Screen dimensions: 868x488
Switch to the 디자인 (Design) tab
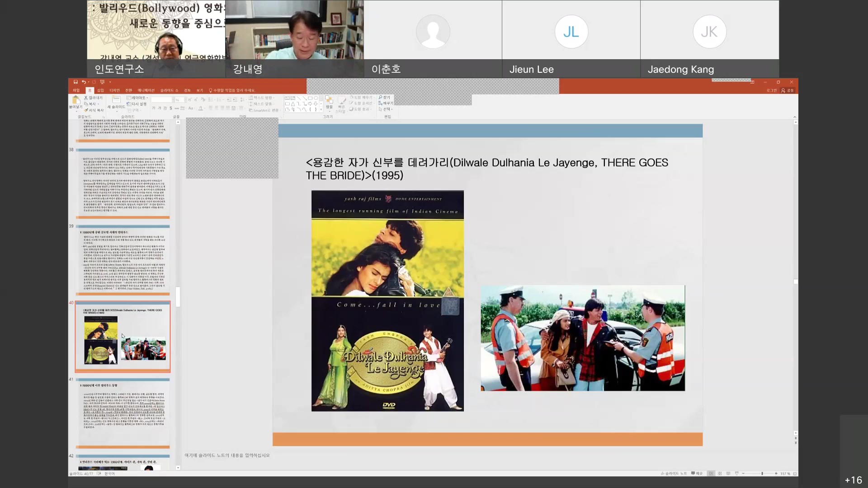(114, 90)
